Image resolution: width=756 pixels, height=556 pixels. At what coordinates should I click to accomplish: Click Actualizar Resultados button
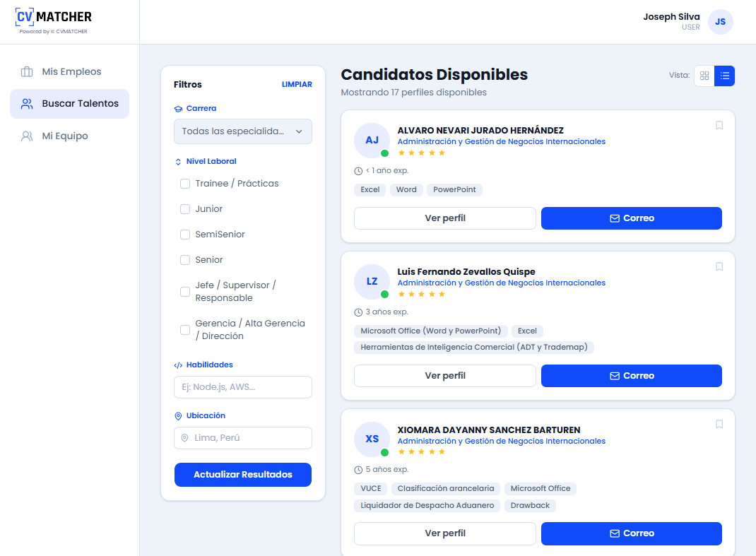tap(243, 475)
